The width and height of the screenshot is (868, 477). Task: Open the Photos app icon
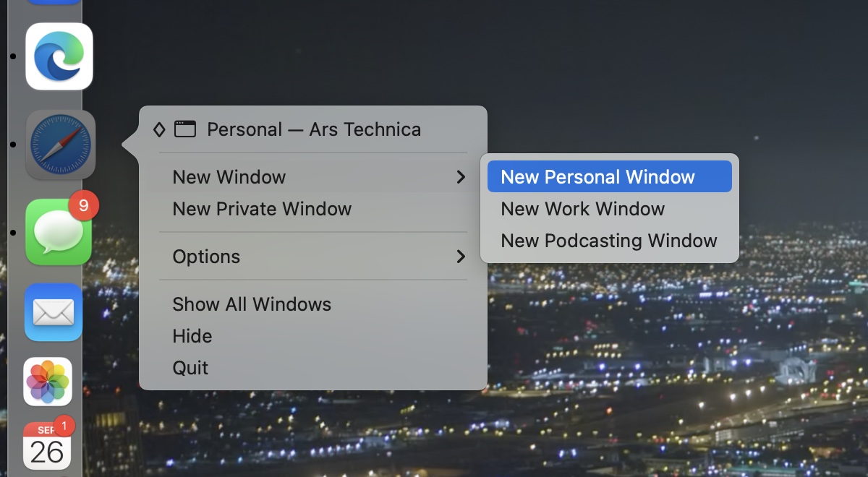pos(48,382)
